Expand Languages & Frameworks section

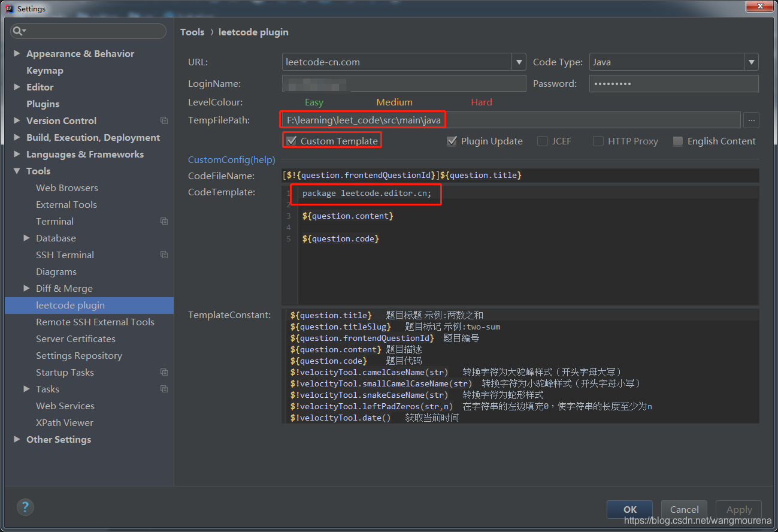(17, 154)
